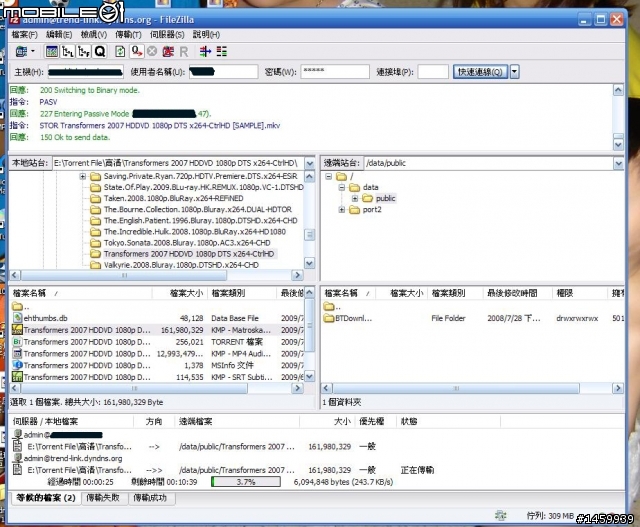Viewport: 640px width, 527px height.
Task: Click the message log scroll up arrow
Action: [618, 90]
